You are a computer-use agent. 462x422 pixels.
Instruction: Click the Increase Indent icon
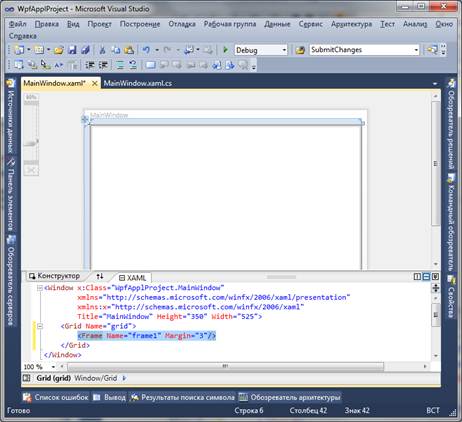coord(103,65)
